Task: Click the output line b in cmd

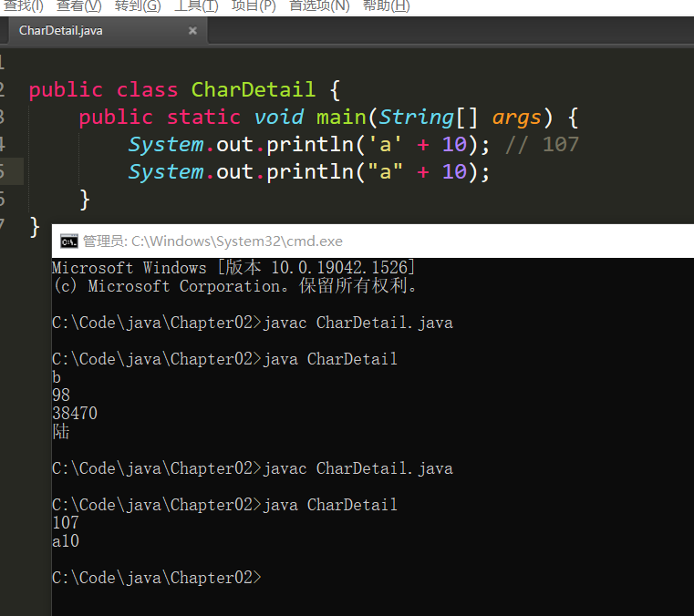Action: coord(57,377)
